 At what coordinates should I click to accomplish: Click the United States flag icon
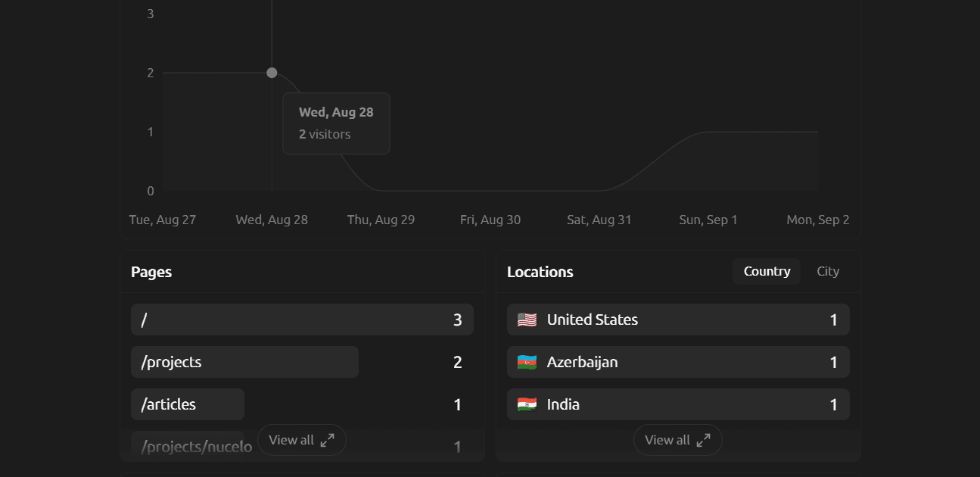pyautogui.click(x=527, y=320)
